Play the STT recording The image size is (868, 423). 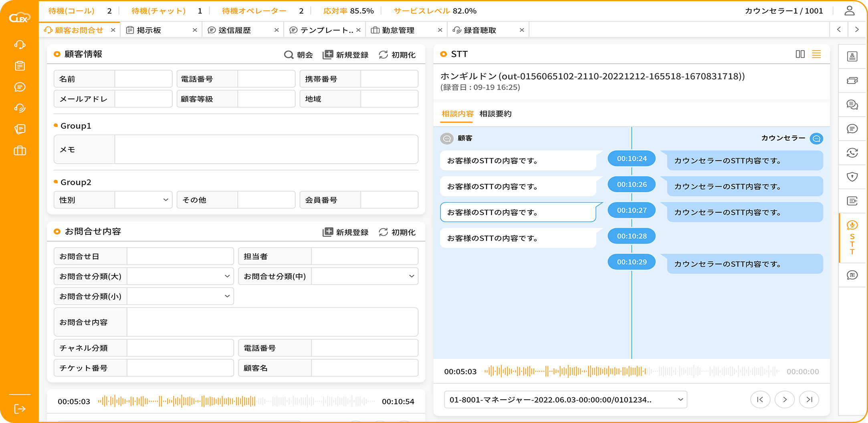pyautogui.click(x=785, y=400)
